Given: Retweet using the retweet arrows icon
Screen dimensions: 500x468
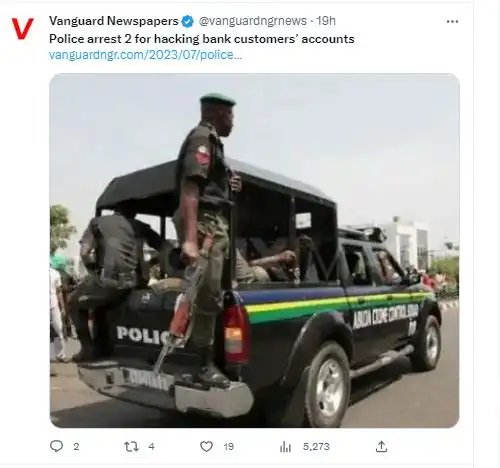Looking at the screenshot, I should click(x=131, y=446).
